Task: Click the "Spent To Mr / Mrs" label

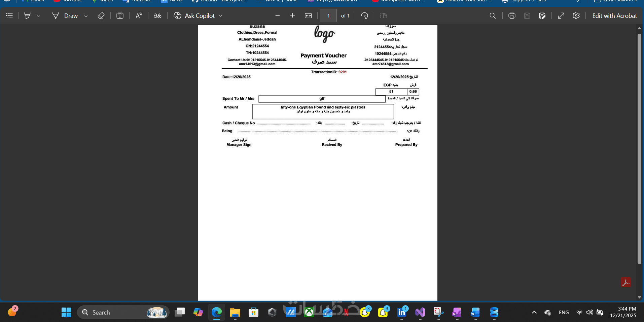Action: pos(238,99)
